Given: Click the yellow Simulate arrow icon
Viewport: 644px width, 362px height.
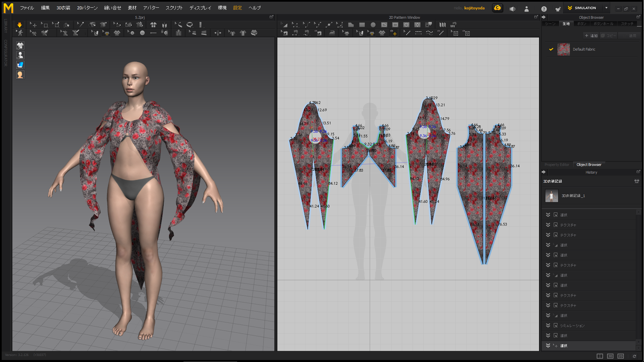Looking at the screenshot, I should click(x=19, y=25).
